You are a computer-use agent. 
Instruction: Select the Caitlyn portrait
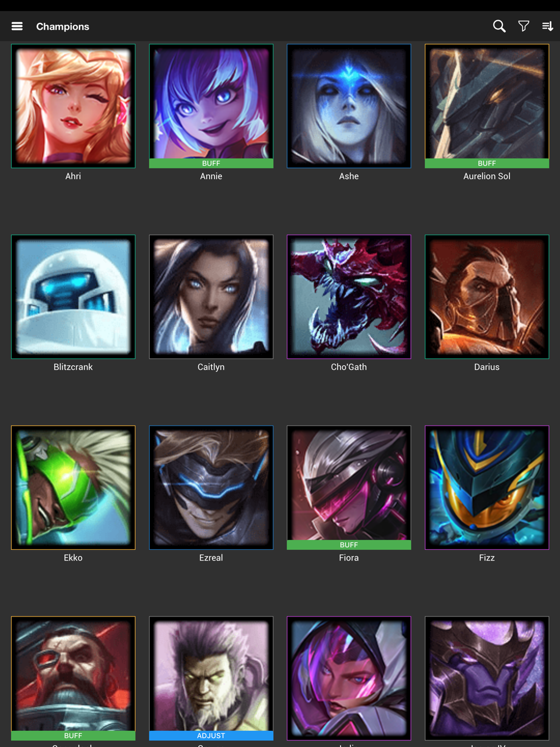point(211,297)
